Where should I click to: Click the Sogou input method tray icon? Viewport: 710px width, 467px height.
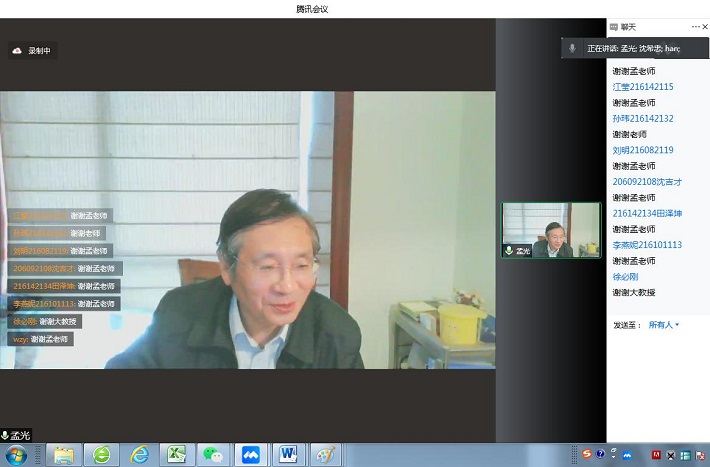tap(587, 455)
